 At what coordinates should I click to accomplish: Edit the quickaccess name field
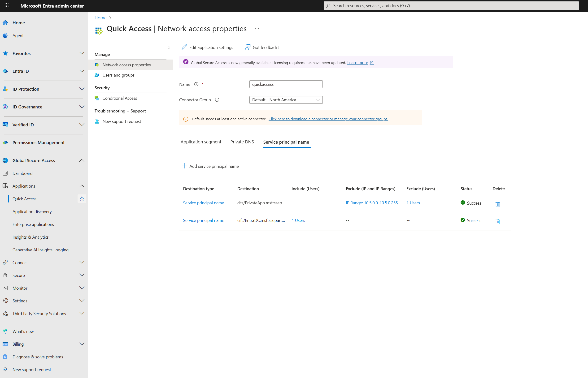point(286,84)
